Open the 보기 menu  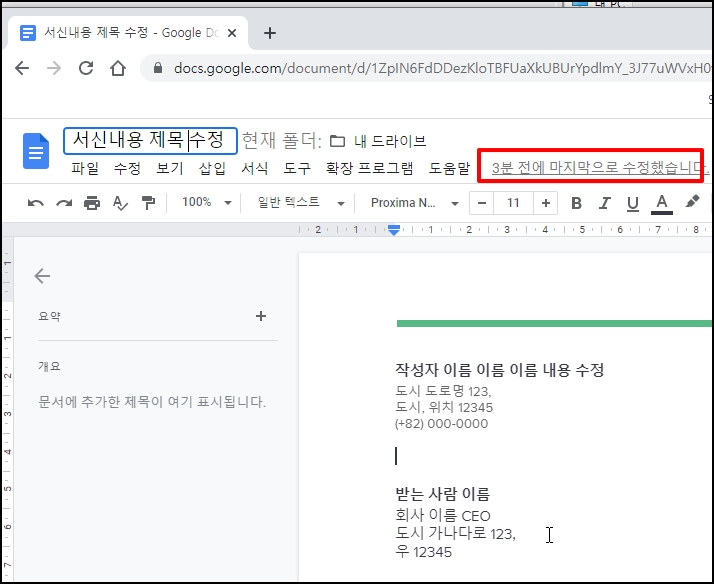point(169,168)
